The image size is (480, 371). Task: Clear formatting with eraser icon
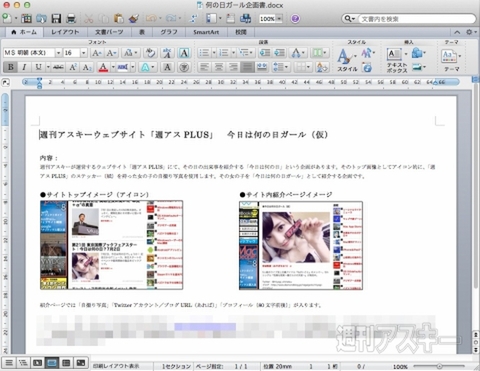[x=150, y=53]
